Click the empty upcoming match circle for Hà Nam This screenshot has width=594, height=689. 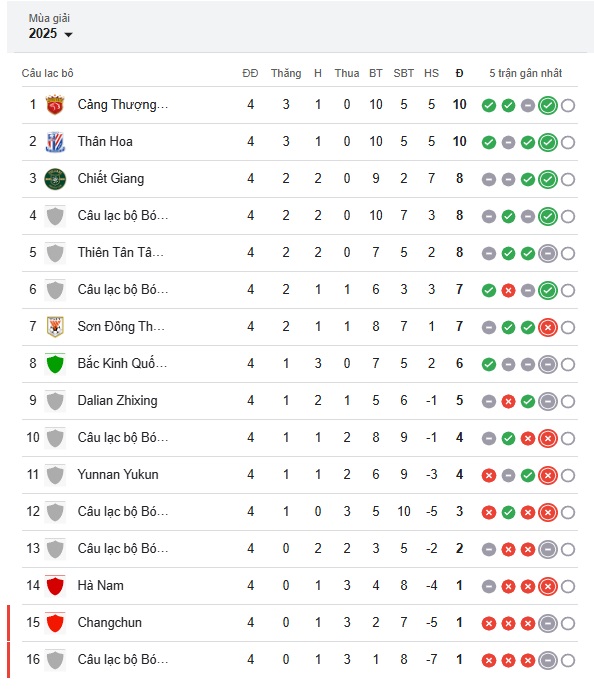coord(568,586)
